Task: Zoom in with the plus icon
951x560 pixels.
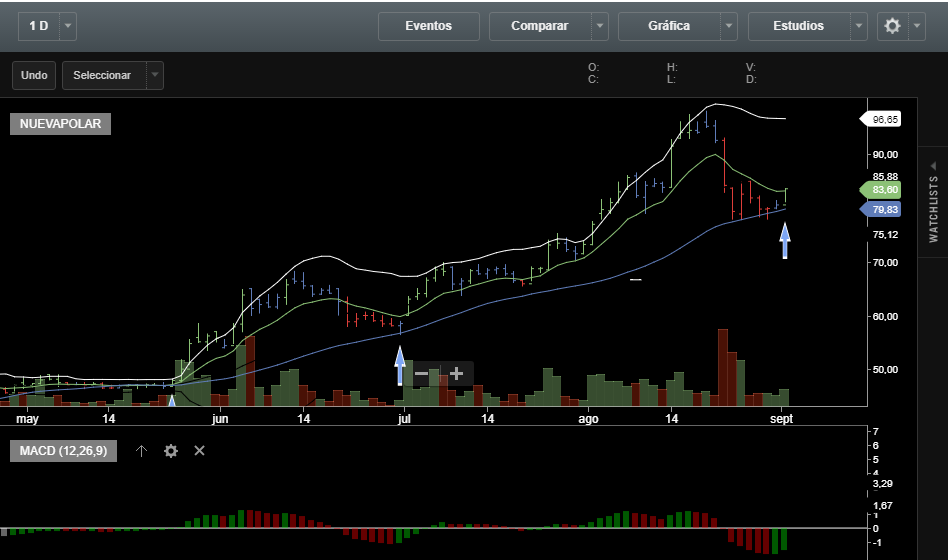Action: [457, 374]
